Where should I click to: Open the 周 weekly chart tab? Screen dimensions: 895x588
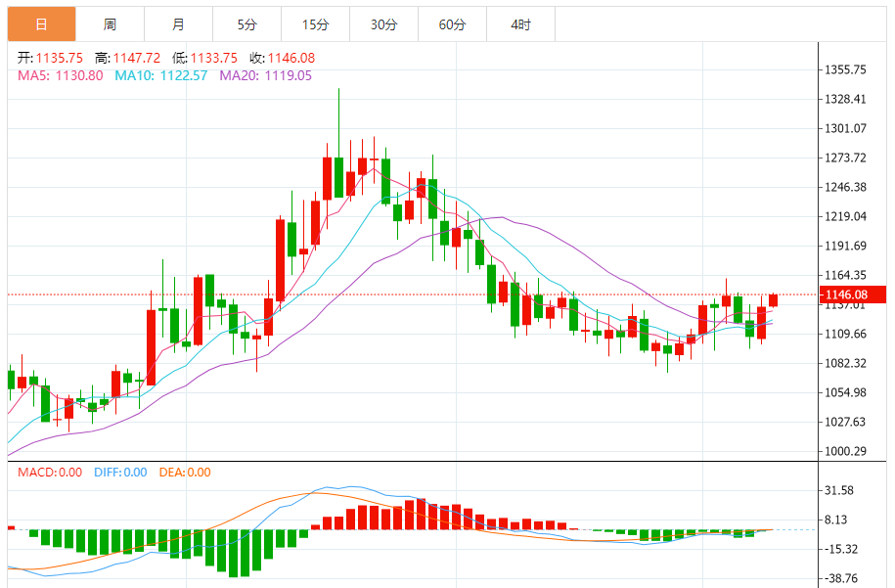tap(110, 24)
